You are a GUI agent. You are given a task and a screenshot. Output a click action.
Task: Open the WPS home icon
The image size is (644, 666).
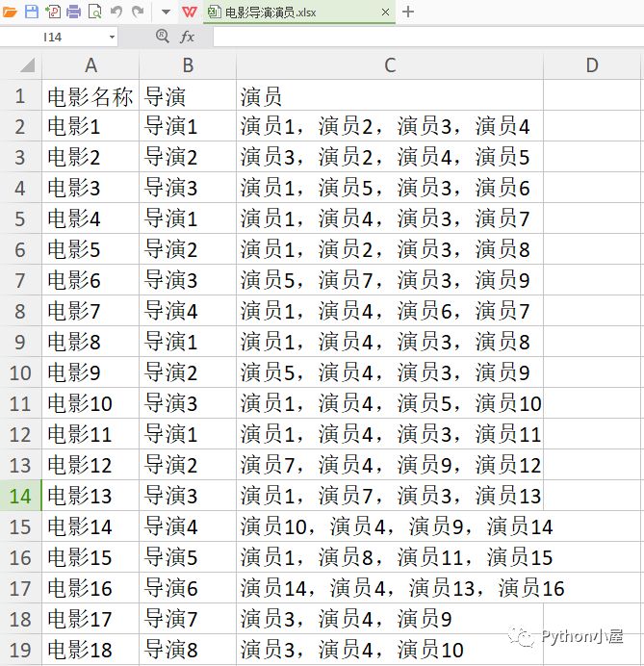[190, 12]
